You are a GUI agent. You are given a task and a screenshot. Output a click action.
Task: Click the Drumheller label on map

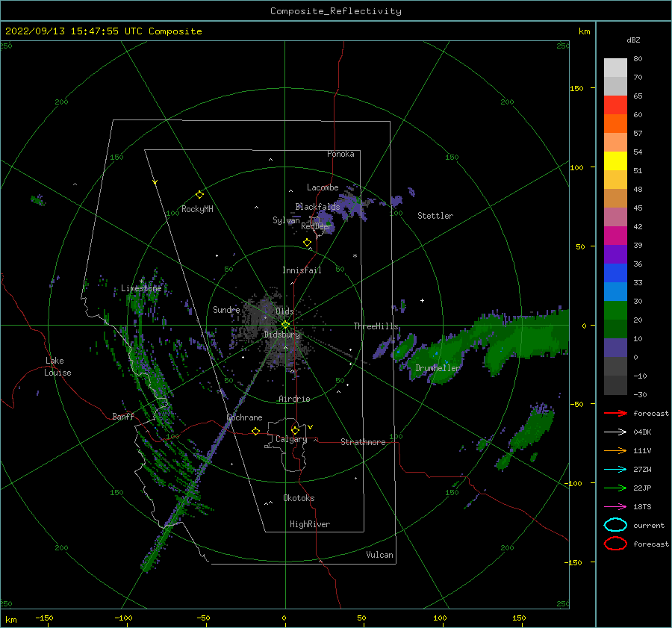[438, 368]
